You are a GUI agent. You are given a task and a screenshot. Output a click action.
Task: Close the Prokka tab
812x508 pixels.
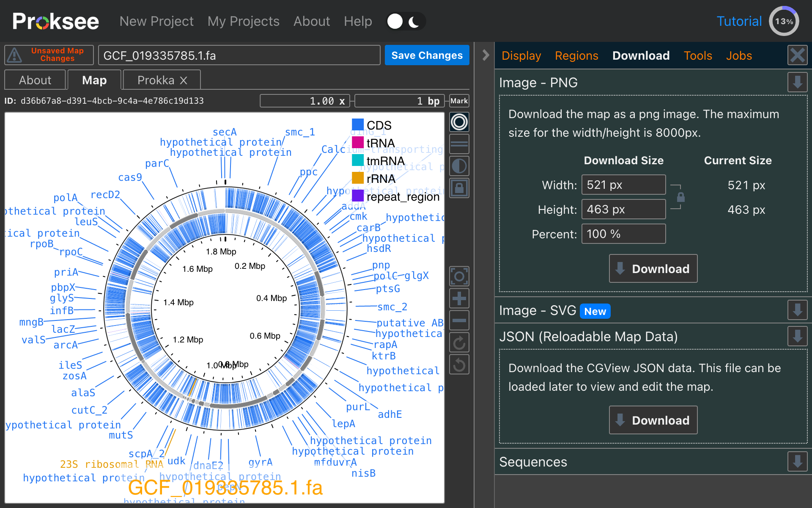point(184,80)
